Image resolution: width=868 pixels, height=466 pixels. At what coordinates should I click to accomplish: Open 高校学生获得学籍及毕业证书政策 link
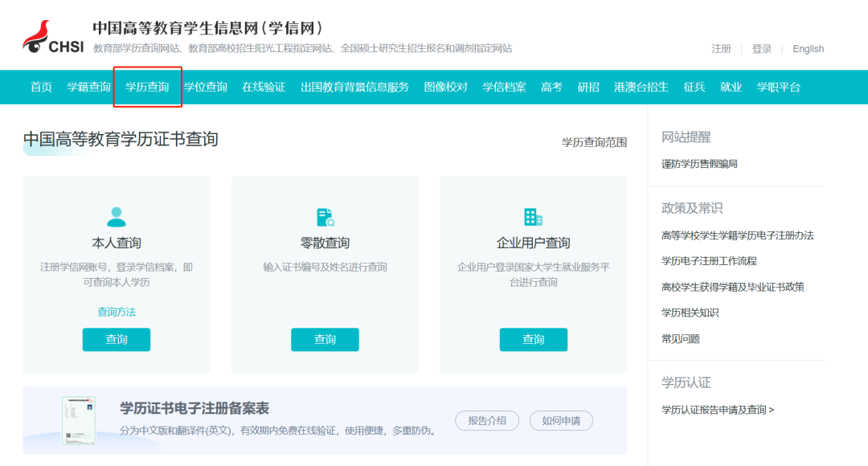pyautogui.click(x=733, y=287)
